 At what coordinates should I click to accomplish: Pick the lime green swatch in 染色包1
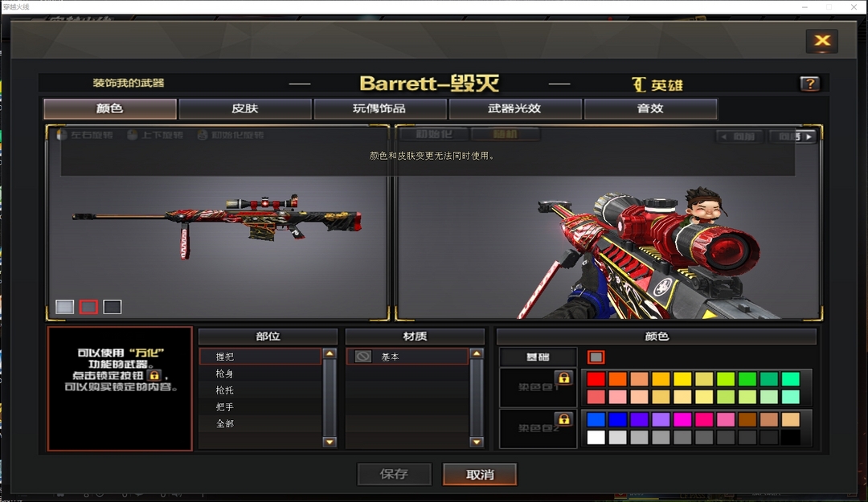tap(726, 378)
